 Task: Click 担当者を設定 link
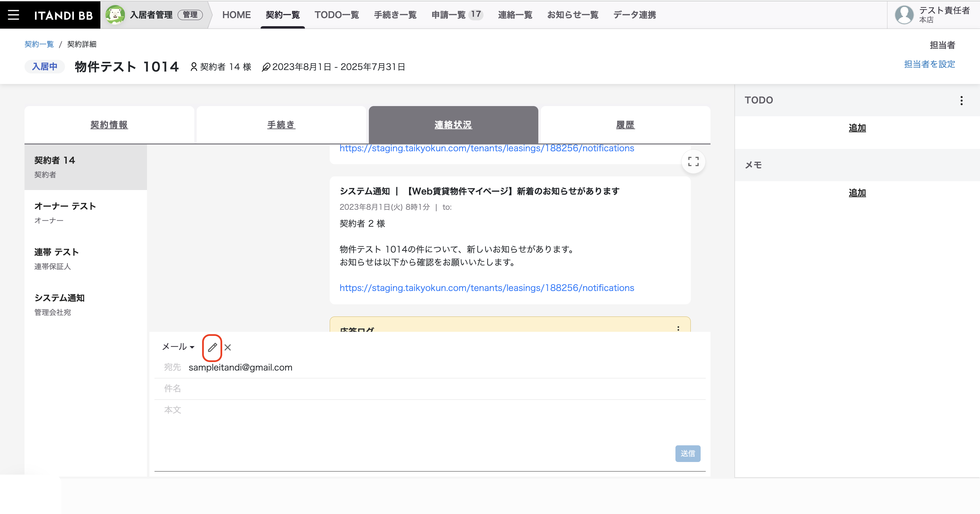(929, 64)
